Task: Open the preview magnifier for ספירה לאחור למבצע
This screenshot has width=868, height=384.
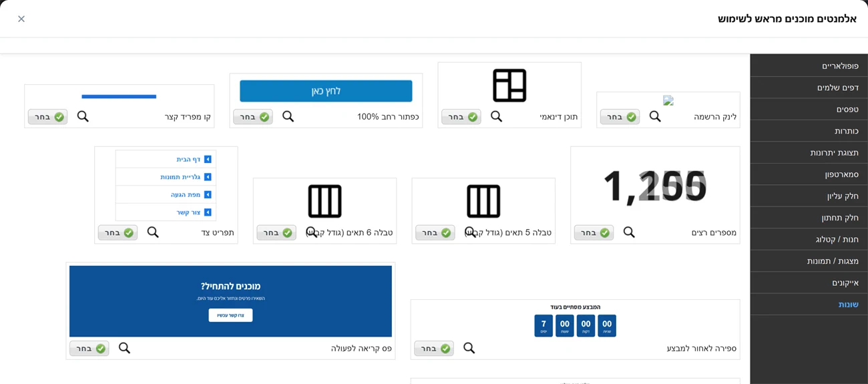Action: tap(469, 348)
